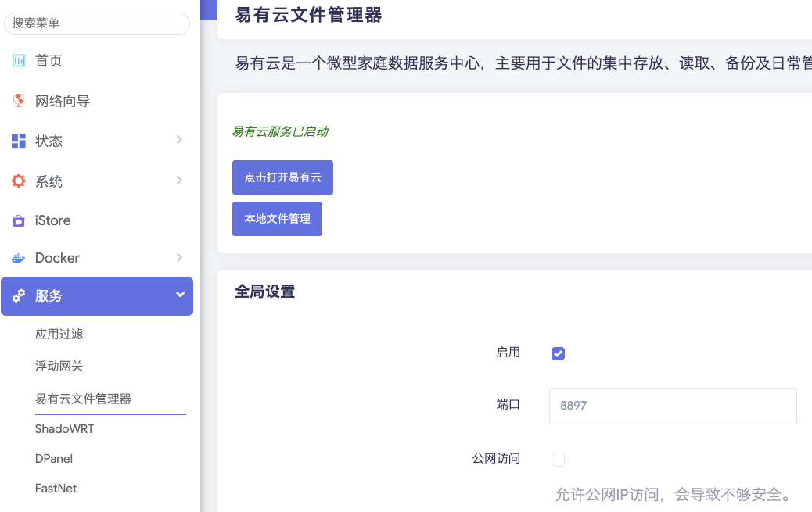This screenshot has width=812, height=512.
Task: Click the 搜索菜单 search box
Action: pos(97,23)
